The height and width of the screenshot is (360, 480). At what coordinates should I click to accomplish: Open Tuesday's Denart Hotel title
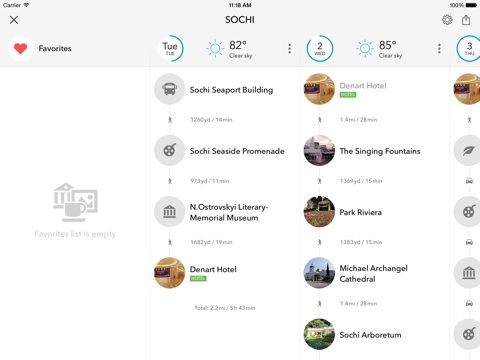pos(213,269)
